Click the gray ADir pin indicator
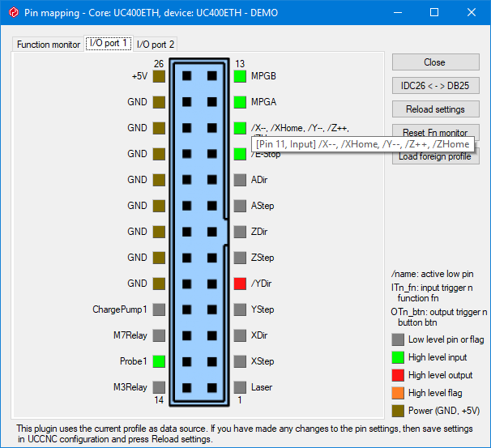The width and height of the screenshot is (491, 448). pyautogui.click(x=240, y=180)
